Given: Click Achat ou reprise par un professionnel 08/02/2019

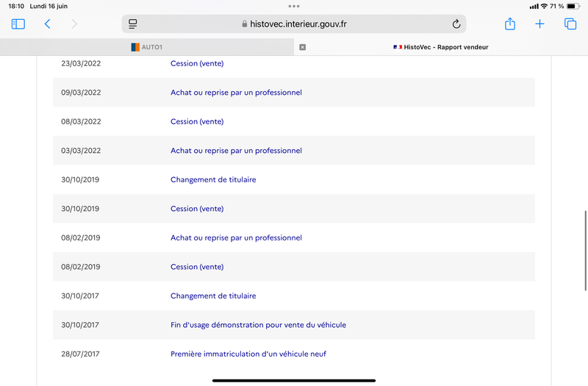Looking at the screenshot, I should (236, 237).
